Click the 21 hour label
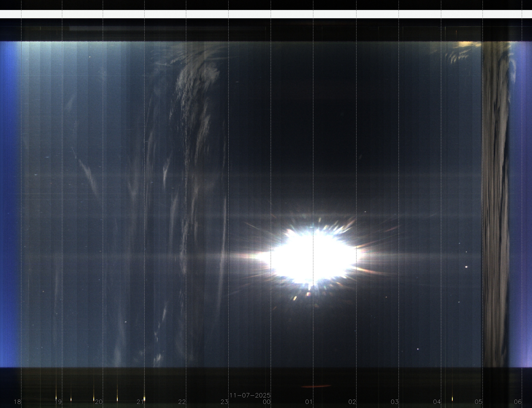532x408 pixels. tap(140, 402)
